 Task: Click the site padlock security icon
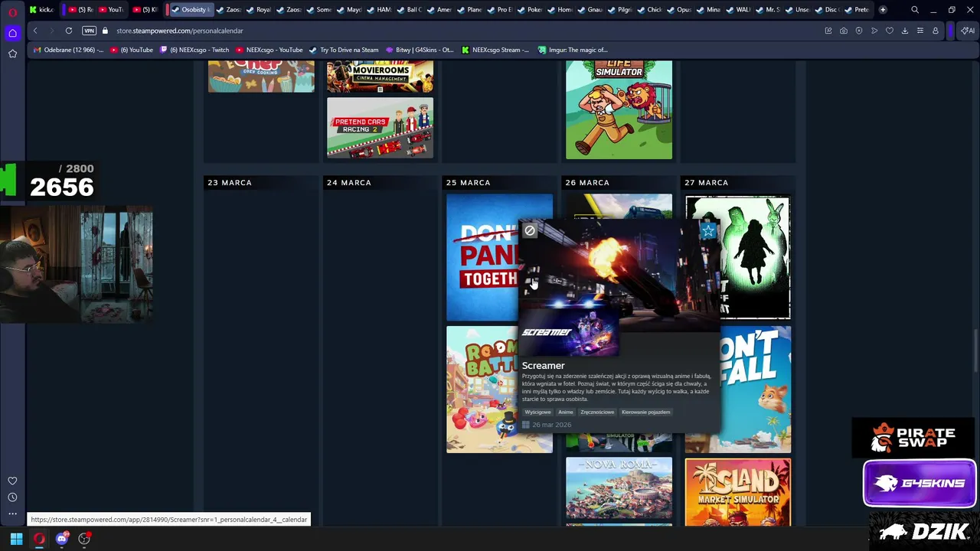(x=106, y=31)
